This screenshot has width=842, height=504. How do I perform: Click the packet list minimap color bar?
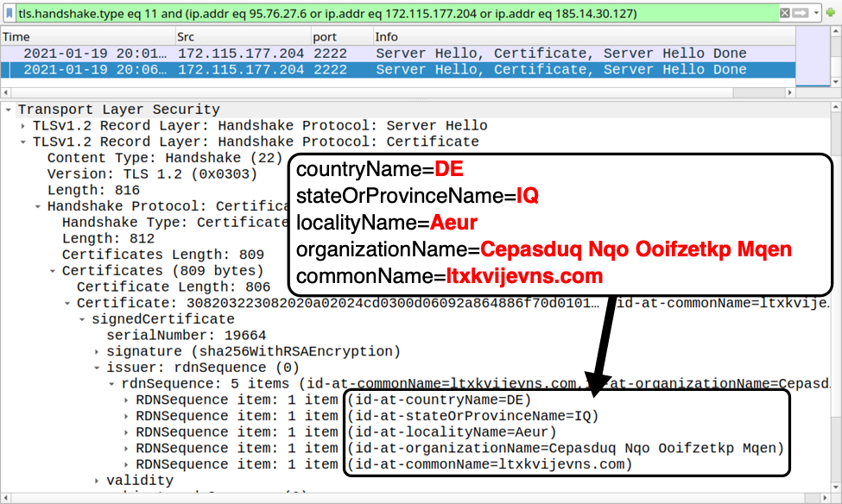[812, 56]
